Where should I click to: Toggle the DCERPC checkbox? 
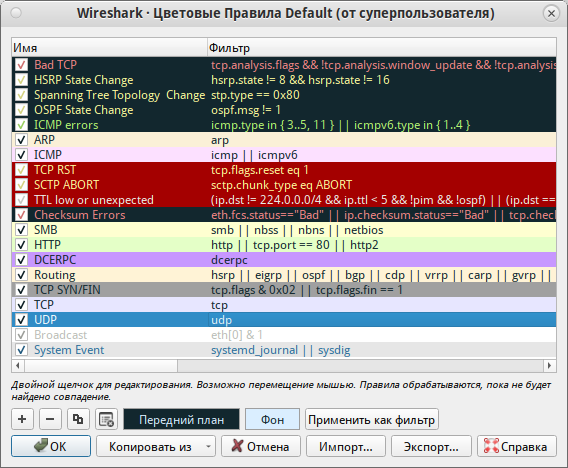click(x=21, y=260)
